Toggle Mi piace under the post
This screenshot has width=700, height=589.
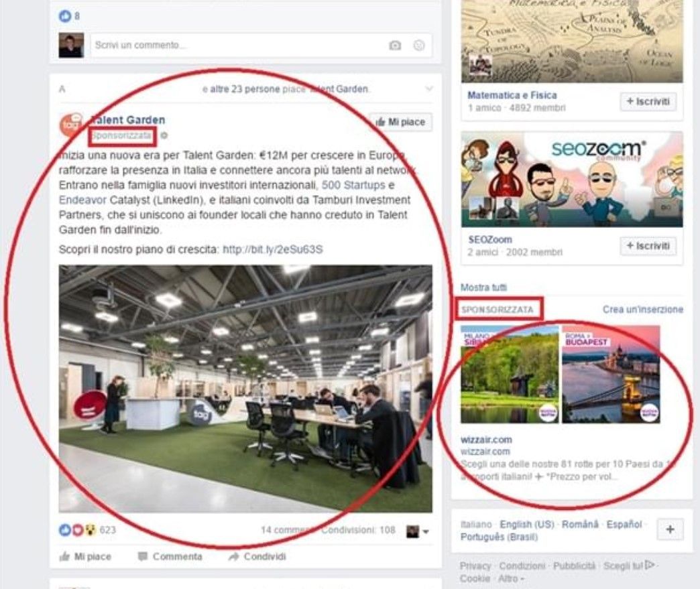[85, 556]
